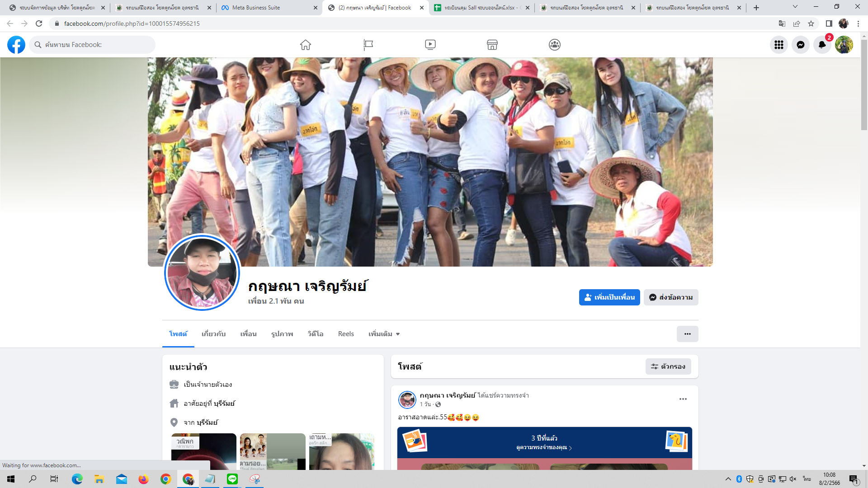The image size is (868, 488).
Task: Open the Pages flag icon
Action: tap(368, 45)
